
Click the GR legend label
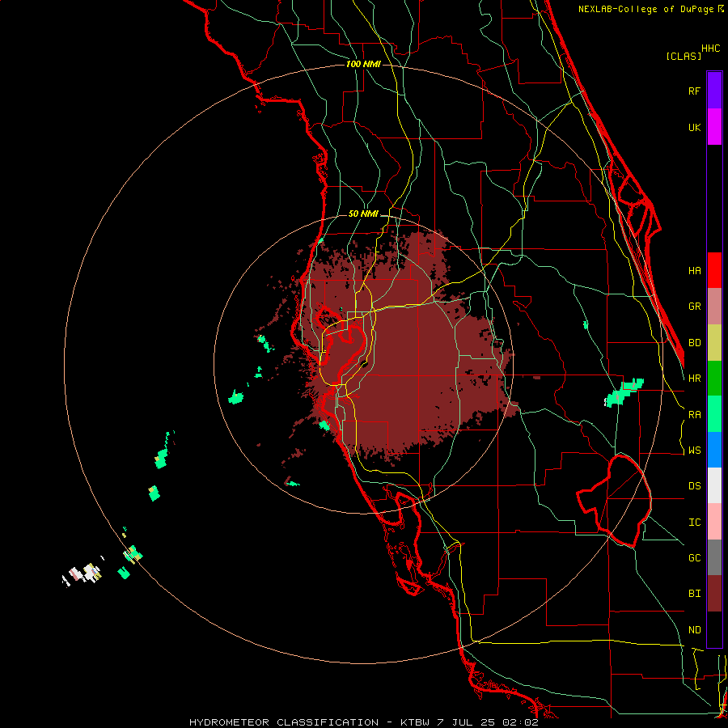[694, 307]
